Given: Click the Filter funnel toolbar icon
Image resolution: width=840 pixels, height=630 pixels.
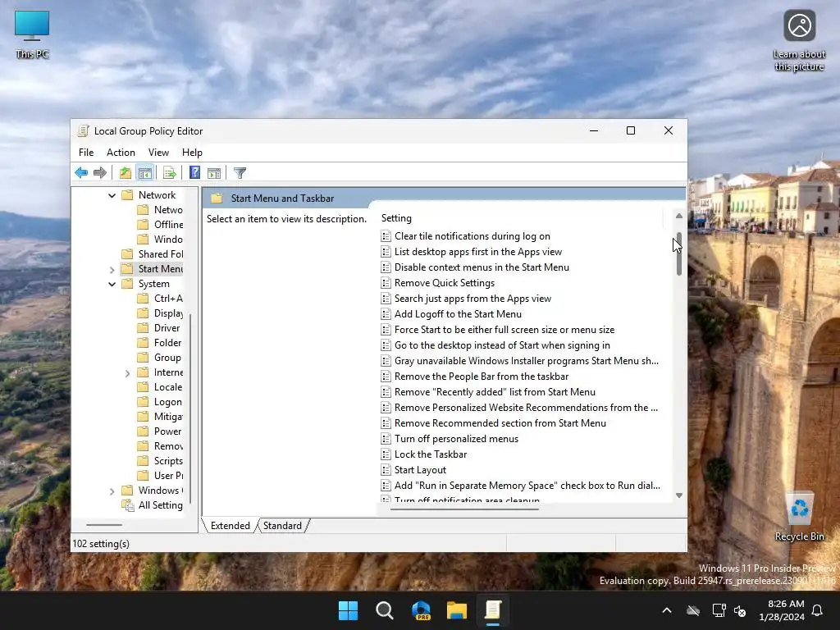Looking at the screenshot, I should [x=240, y=172].
